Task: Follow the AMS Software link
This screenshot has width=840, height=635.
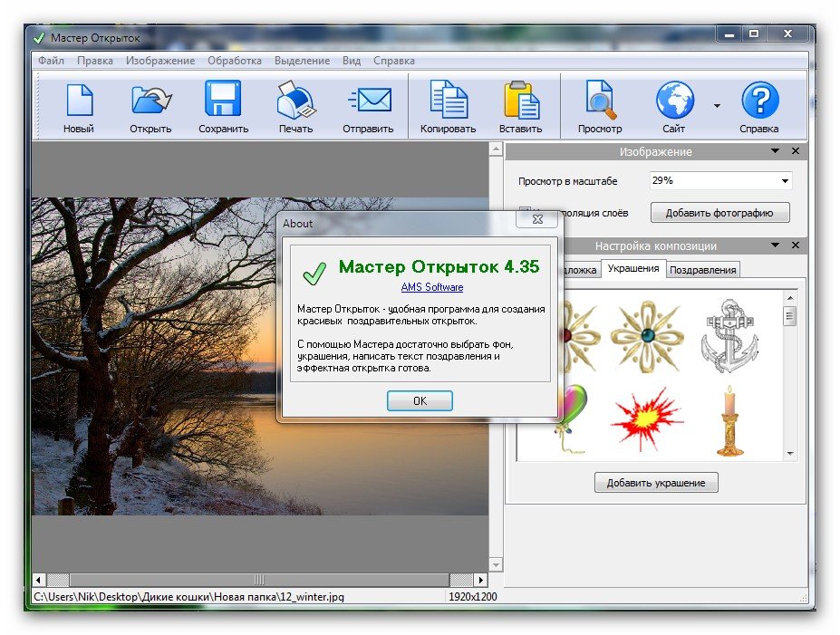Action: click(x=432, y=287)
